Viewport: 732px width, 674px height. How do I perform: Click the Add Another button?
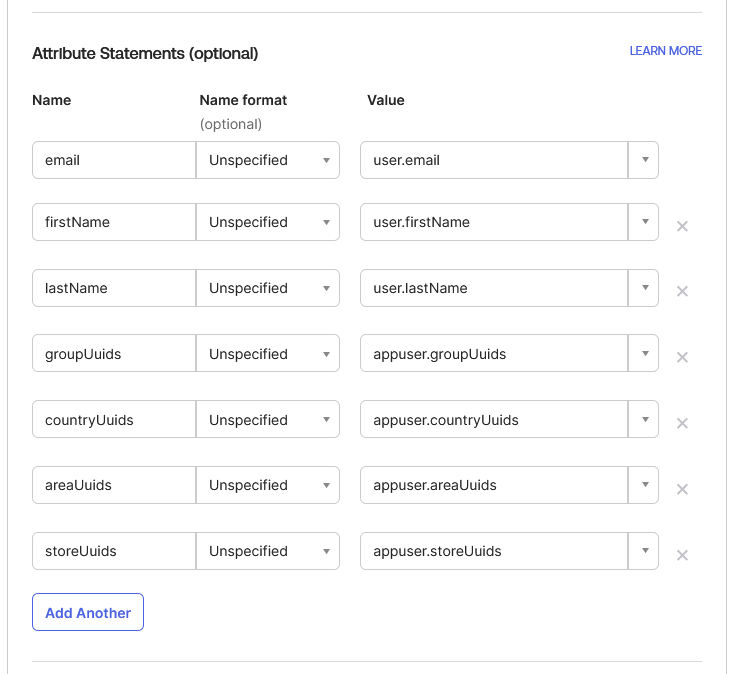(88, 612)
